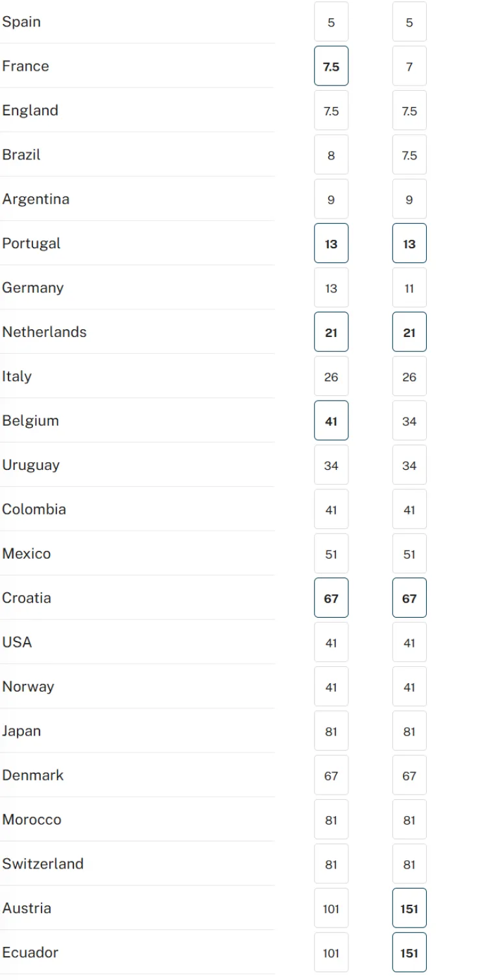493x980 pixels.
Task: Click Denmark's 67 box in second column
Action: (409, 775)
